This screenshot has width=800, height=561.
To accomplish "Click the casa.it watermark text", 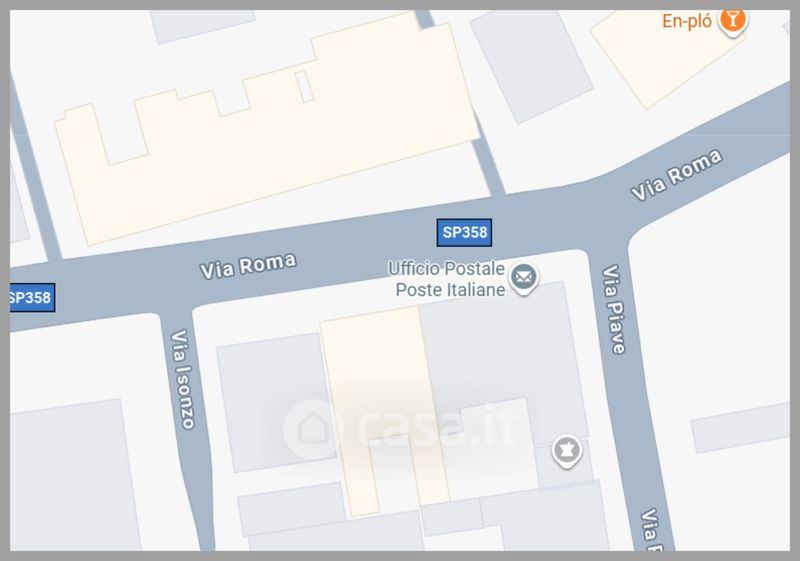I will 436,424.
